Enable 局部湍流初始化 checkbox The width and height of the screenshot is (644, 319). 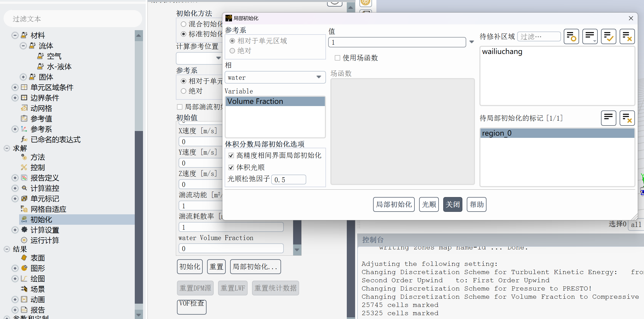(x=180, y=107)
